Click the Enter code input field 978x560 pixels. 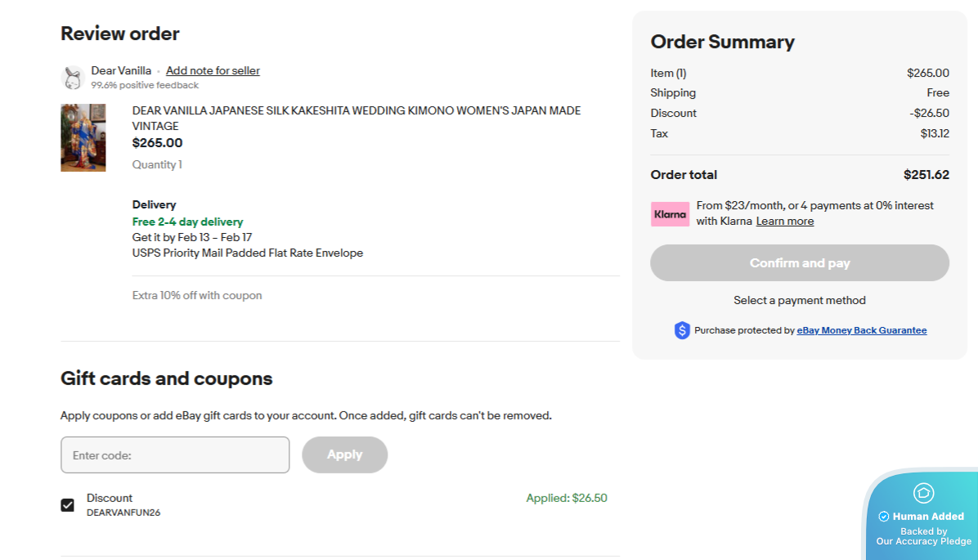(175, 455)
